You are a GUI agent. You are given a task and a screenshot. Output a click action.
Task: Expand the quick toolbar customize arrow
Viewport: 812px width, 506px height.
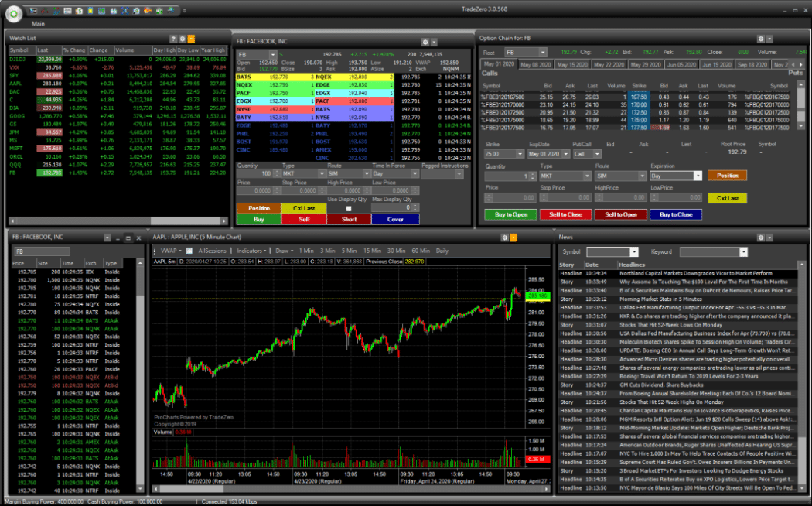(184, 10)
